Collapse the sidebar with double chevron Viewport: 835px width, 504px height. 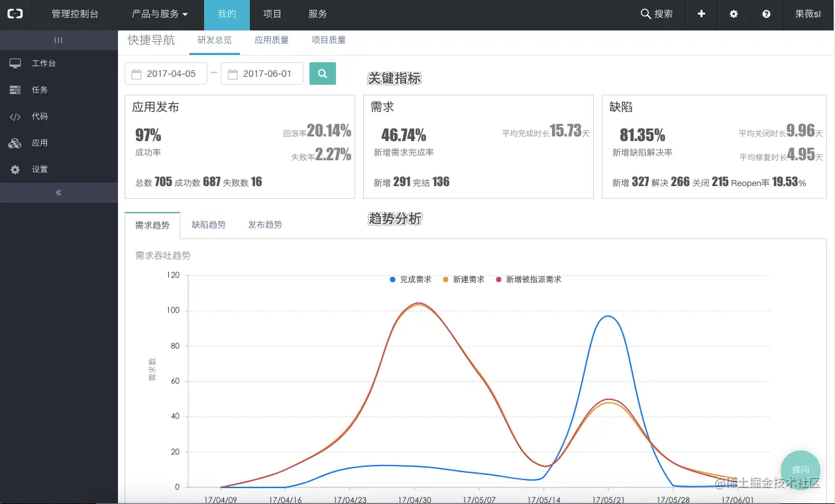pyautogui.click(x=58, y=193)
